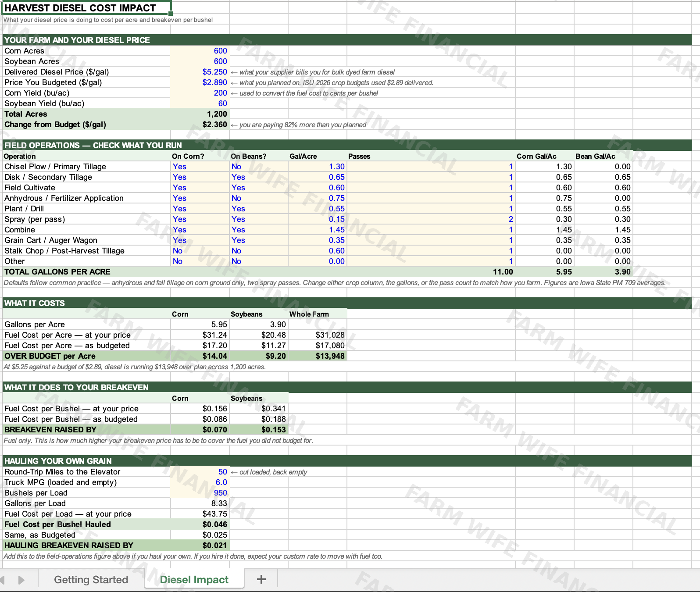
Task: Click the On Corn cell for Disk / Secondary Tillage
Action: click(x=200, y=177)
